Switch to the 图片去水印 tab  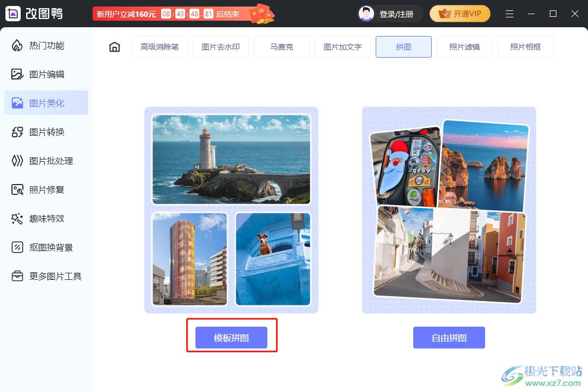(x=220, y=47)
